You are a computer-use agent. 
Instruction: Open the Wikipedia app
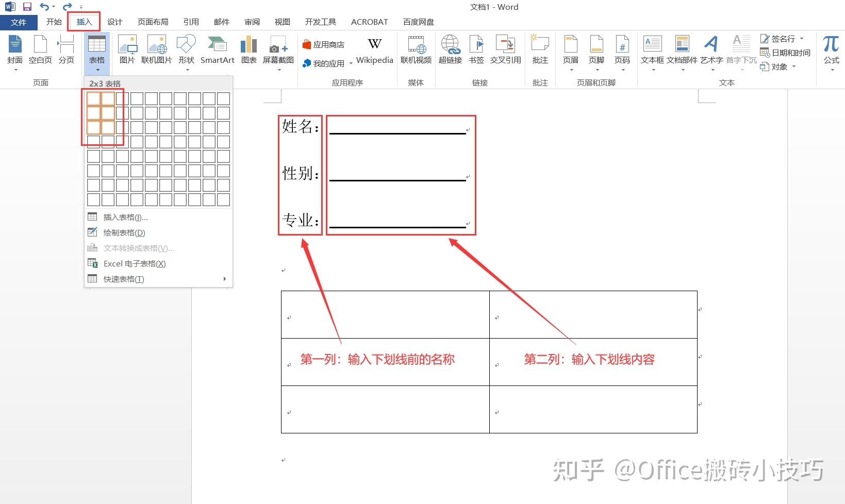coord(374,51)
